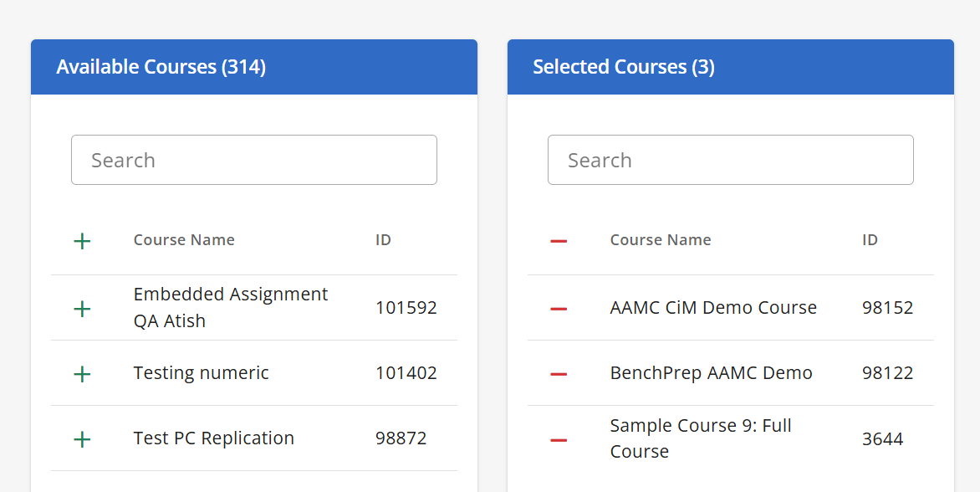Click Course Name header in Available Courses

tap(184, 240)
